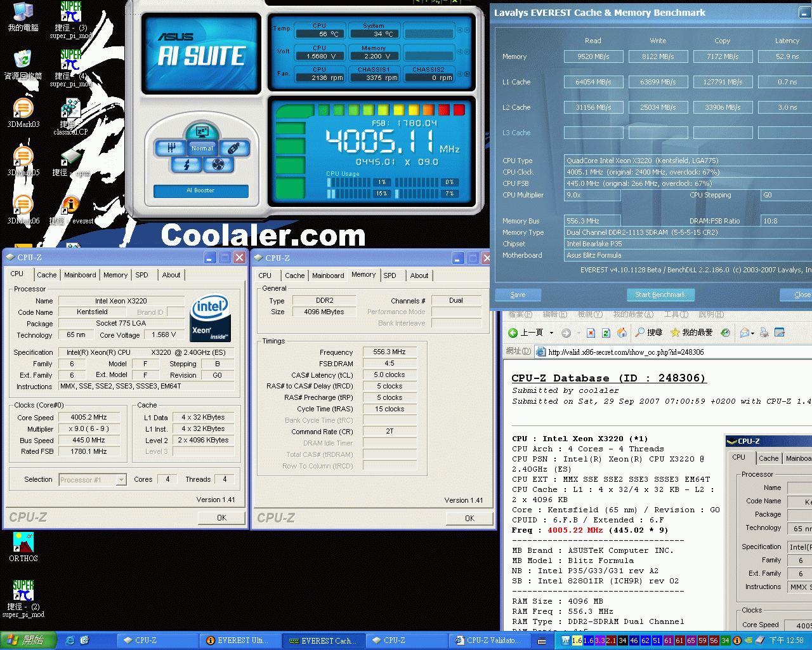This screenshot has height=650, width=812.
Task: Click OK in the right CPU-Z memory window
Action: click(469, 519)
